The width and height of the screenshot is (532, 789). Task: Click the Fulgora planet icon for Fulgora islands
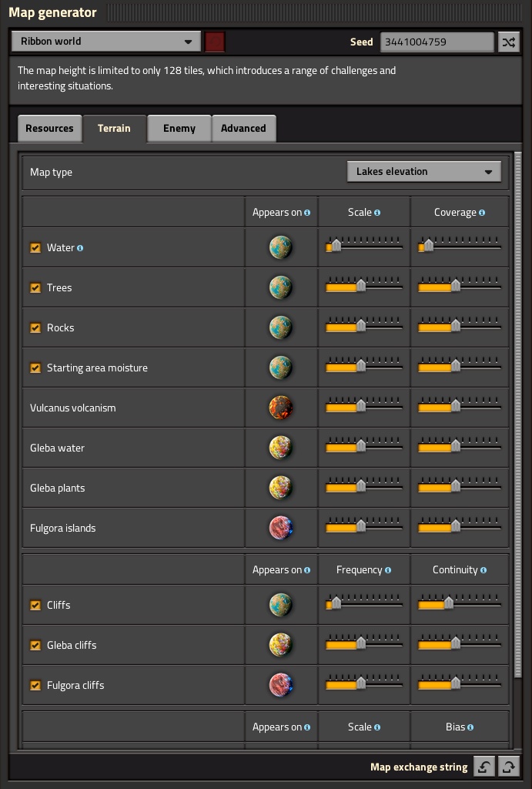click(x=280, y=528)
